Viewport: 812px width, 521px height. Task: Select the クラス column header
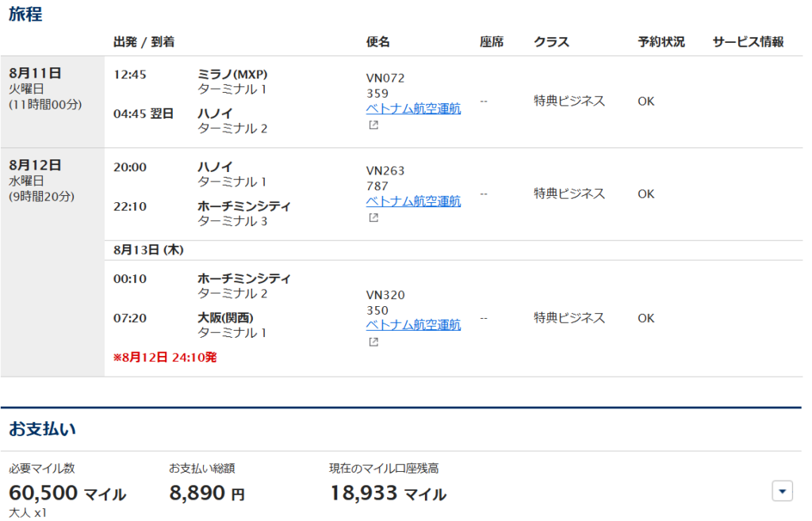tap(551, 42)
